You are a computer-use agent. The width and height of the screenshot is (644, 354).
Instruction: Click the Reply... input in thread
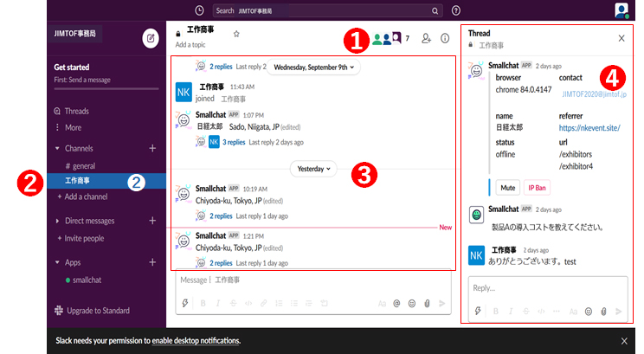548,288
